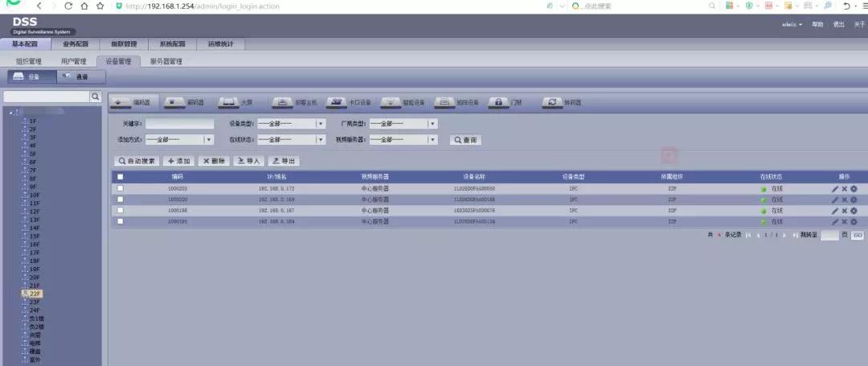Open the 厂商类型 dropdown
Viewport: 868px width, 366px height.
pos(432,124)
